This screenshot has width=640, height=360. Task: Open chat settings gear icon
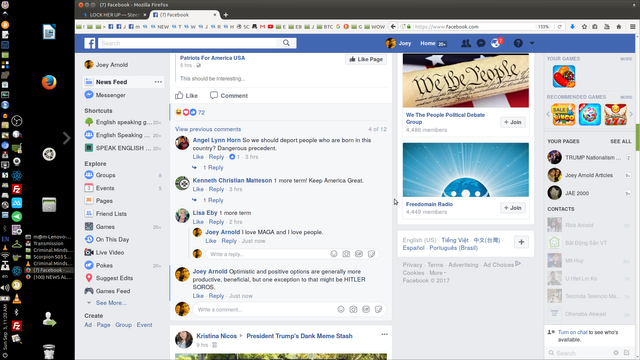click(x=616, y=353)
